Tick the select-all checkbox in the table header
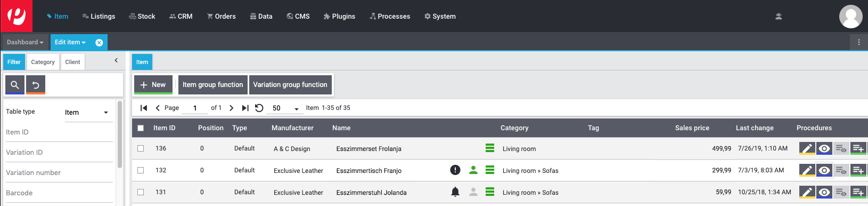This screenshot has height=206, width=868. tap(141, 128)
